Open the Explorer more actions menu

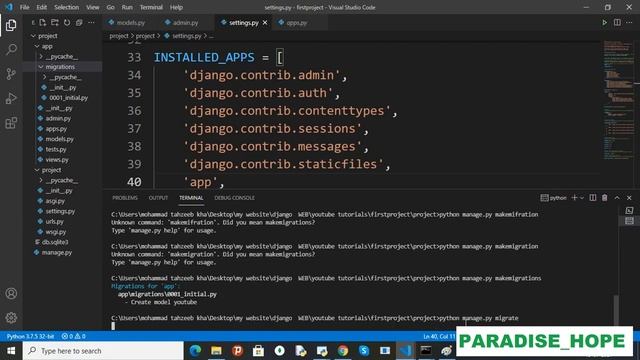(91, 22)
